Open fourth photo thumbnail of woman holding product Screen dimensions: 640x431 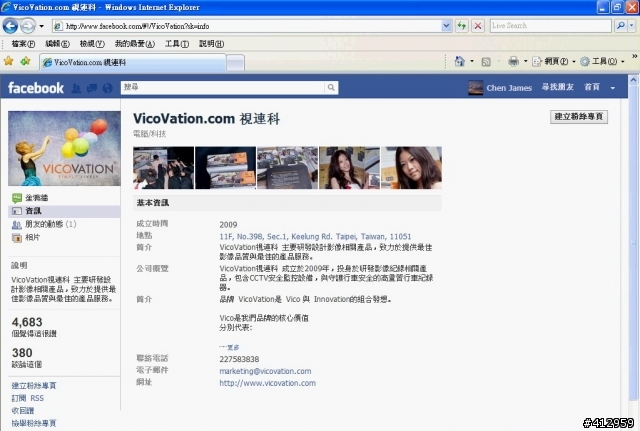coord(349,168)
